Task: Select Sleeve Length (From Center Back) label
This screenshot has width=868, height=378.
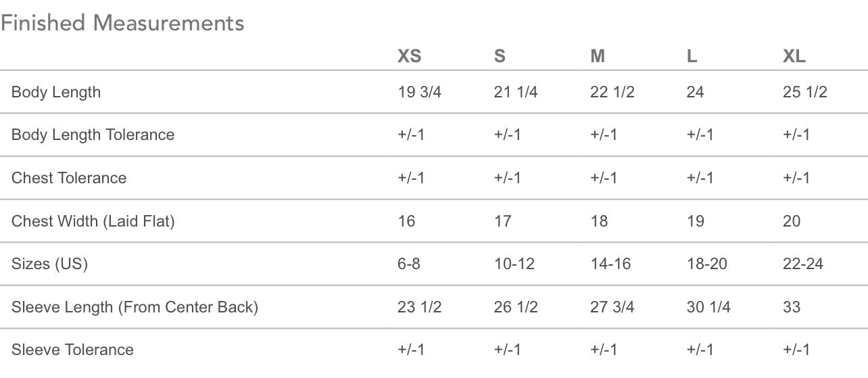Action: point(135,307)
